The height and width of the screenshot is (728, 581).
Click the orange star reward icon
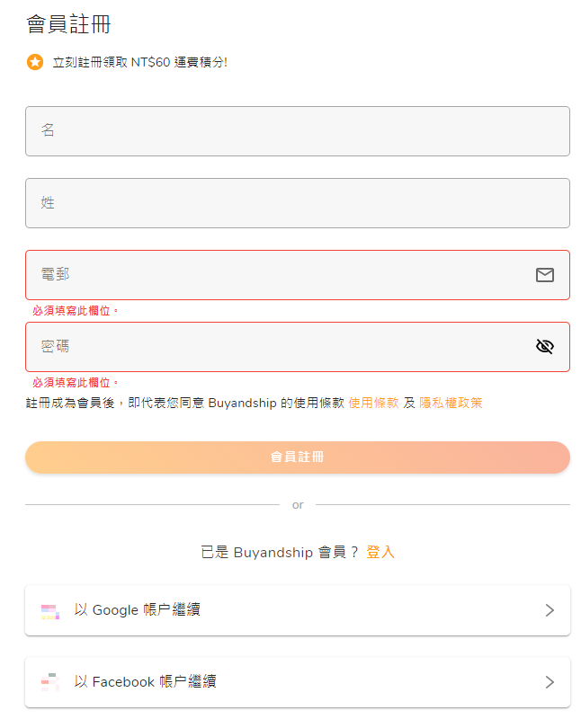click(35, 62)
